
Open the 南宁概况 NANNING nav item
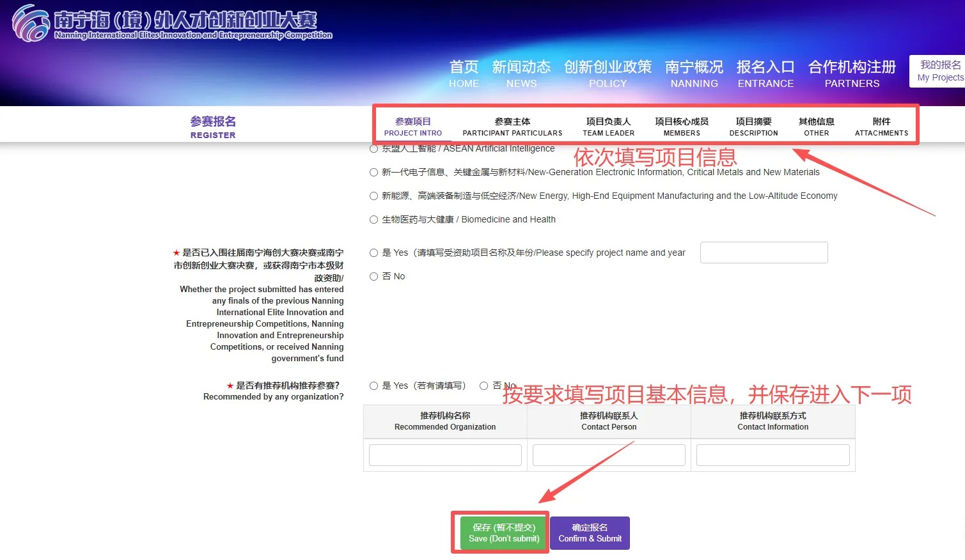coord(694,74)
